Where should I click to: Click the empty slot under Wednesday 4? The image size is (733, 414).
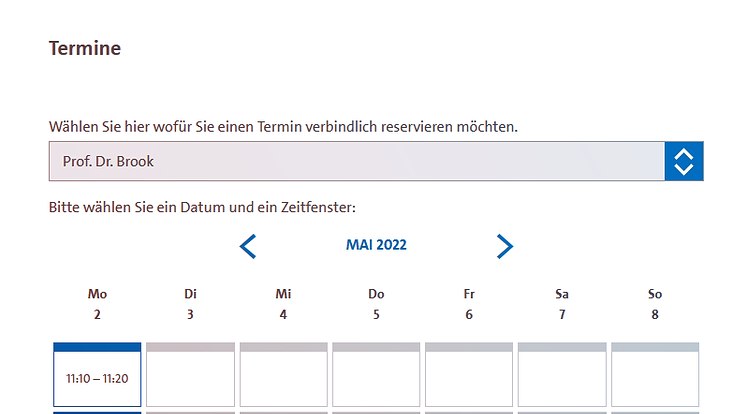tap(283, 378)
